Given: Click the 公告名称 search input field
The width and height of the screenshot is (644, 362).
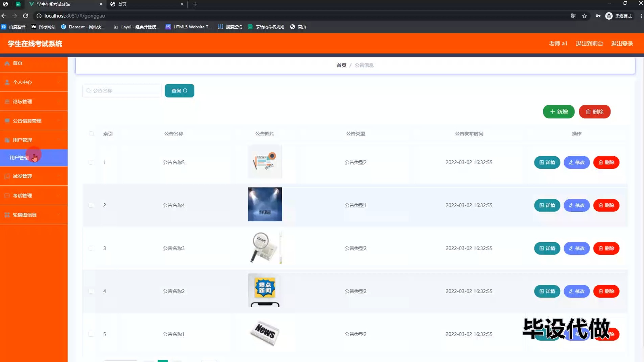Looking at the screenshot, I should click(x=122, y=90).
